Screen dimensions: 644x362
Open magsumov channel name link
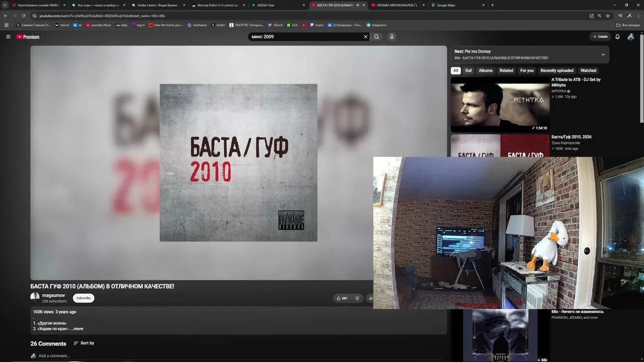coord(53,295)
